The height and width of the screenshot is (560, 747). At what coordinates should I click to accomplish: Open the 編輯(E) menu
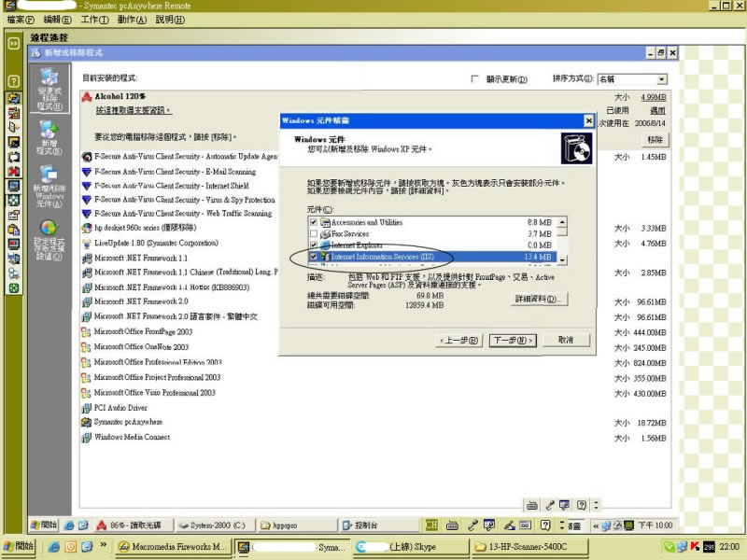tap(58, 20)
